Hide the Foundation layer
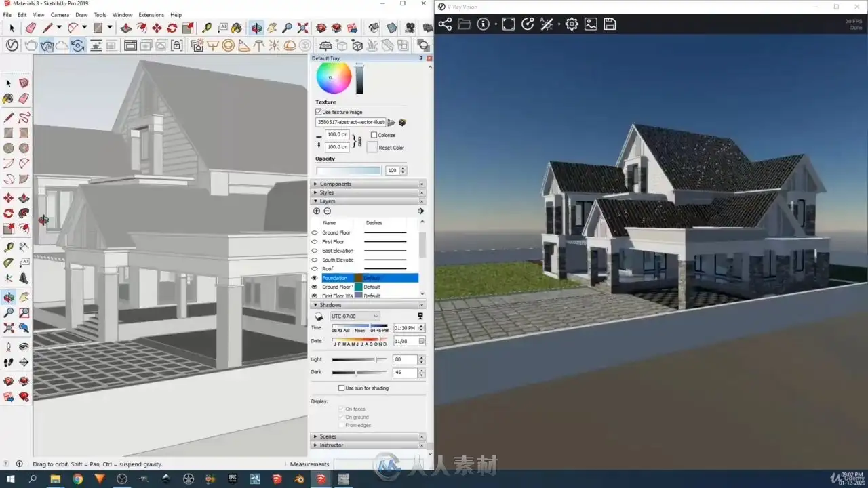This screenshot has height=488, width=868. tap(315, 278)
